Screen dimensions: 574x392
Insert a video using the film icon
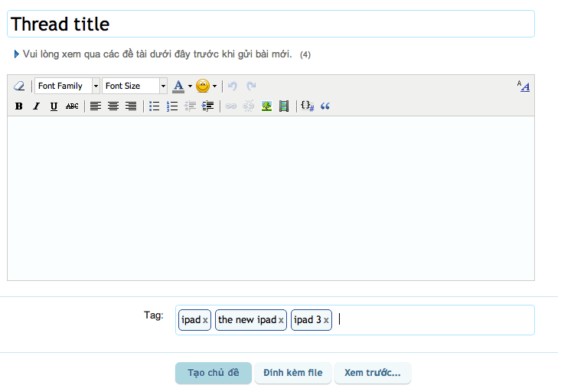pyautogui.click(x=284, y=106)
